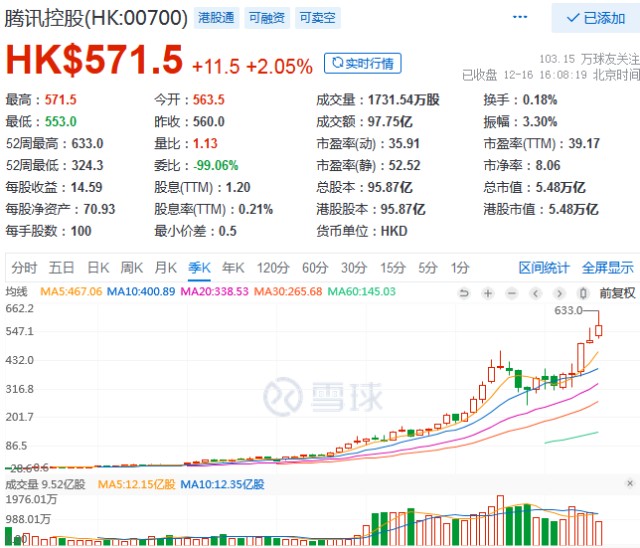The height and width of the screenshot is (548, 640).
Task: Switch to the 30分 chart tab
Action: pyautogui.click(x=354, y=268)
